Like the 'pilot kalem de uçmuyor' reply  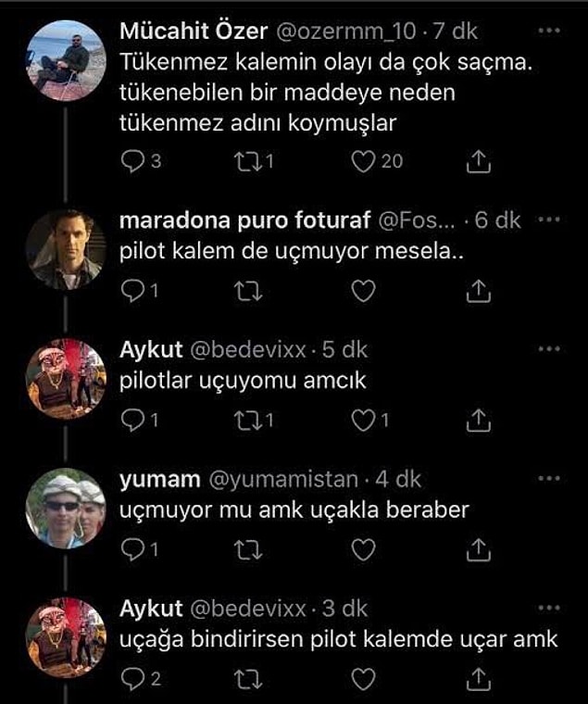pyautogui.click(x=363, y=292)
